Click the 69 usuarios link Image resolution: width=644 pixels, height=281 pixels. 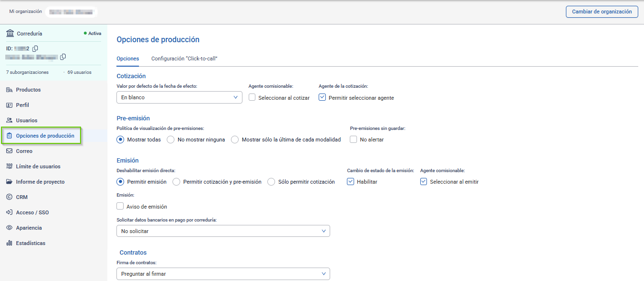click(x=80, y=72)
